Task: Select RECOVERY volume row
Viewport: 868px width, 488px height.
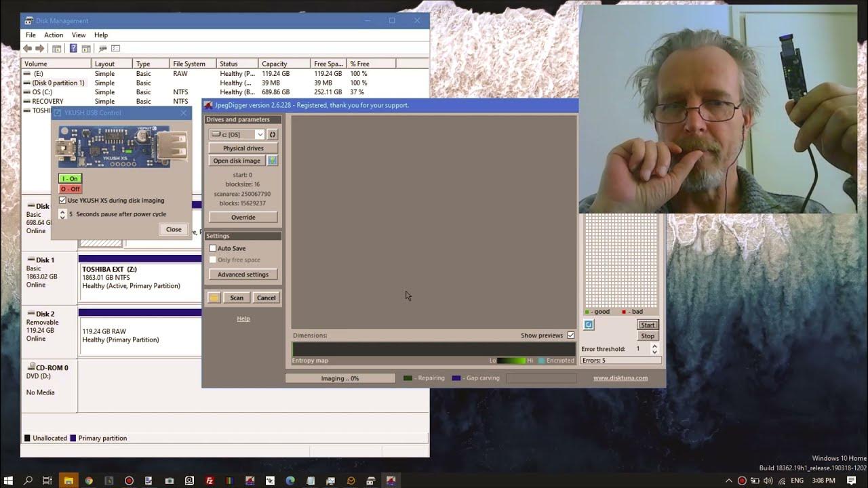Action: [x=112, y=101]
